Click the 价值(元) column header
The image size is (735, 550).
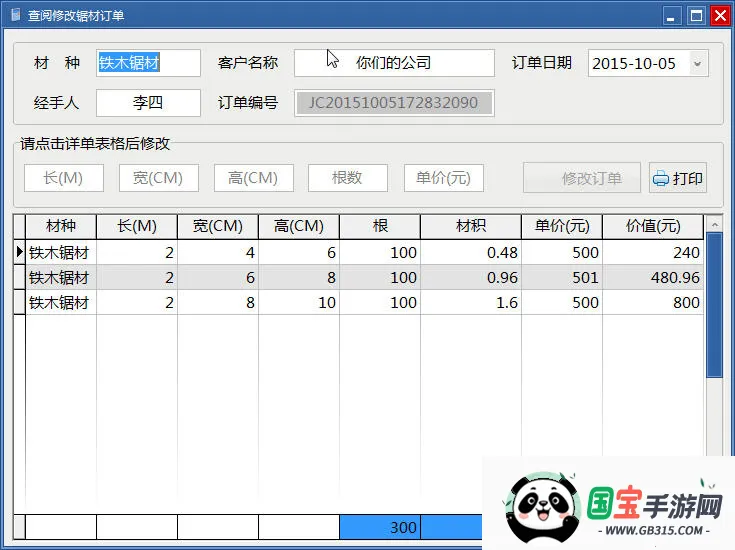[653, 226]
